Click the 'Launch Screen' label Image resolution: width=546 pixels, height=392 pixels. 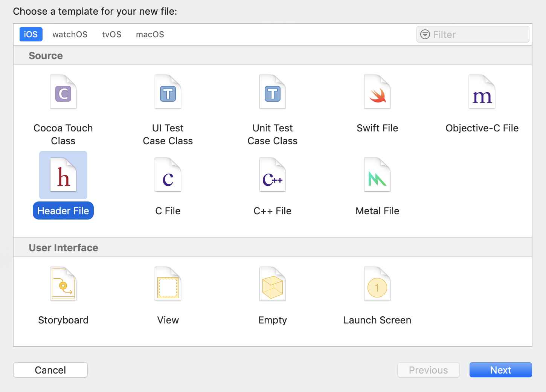click(377, 320)
